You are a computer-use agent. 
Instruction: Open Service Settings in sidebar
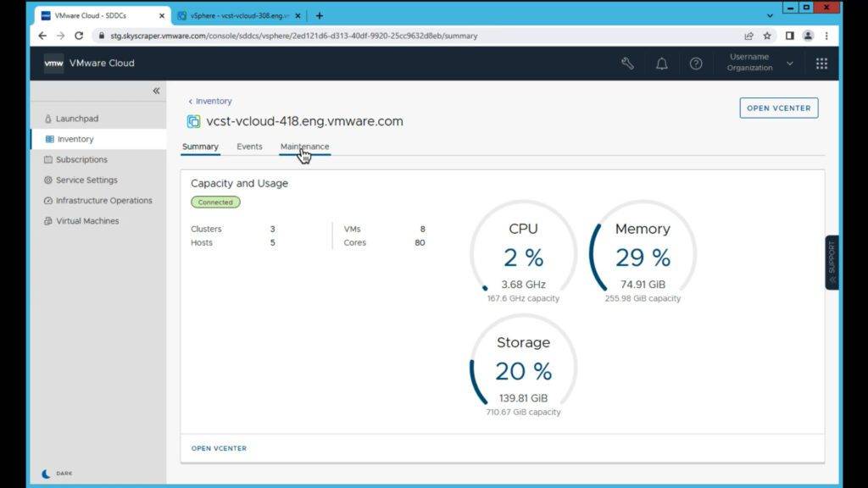pos(86,180)
